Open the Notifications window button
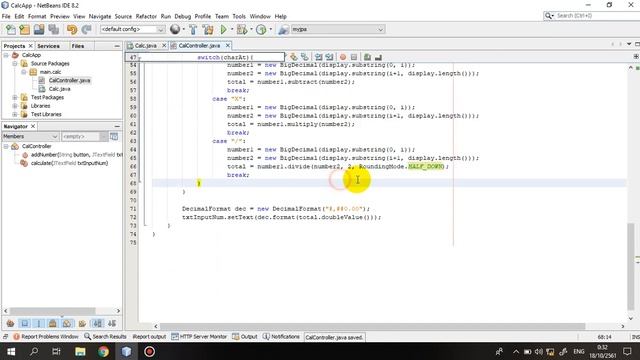Viewport: 640px width, 360px height. 281,337
